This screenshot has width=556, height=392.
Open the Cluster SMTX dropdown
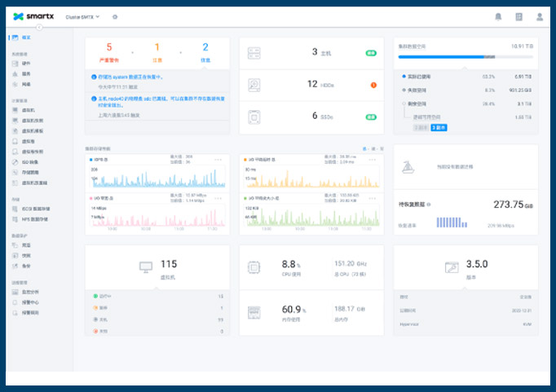click(82, 16)
